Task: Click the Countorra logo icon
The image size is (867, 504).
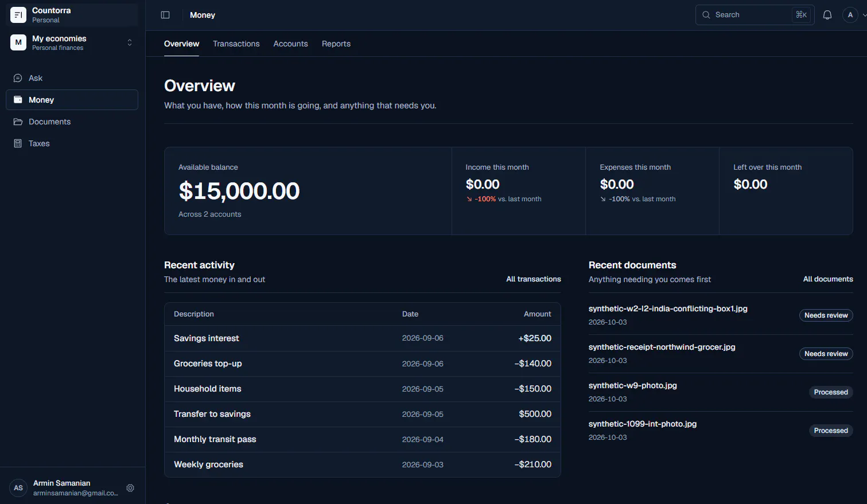Action: [x=18, y=15]
